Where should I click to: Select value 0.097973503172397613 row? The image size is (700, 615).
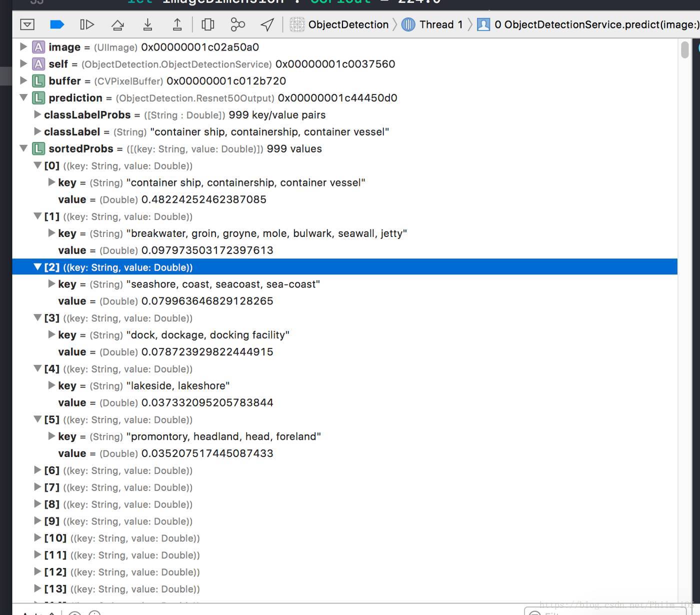[x=344, y=250]
